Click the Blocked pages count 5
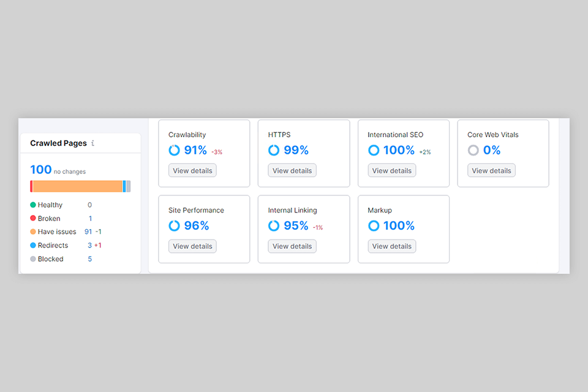The width and height of the screenshot is (588, 392). (89, 259)
